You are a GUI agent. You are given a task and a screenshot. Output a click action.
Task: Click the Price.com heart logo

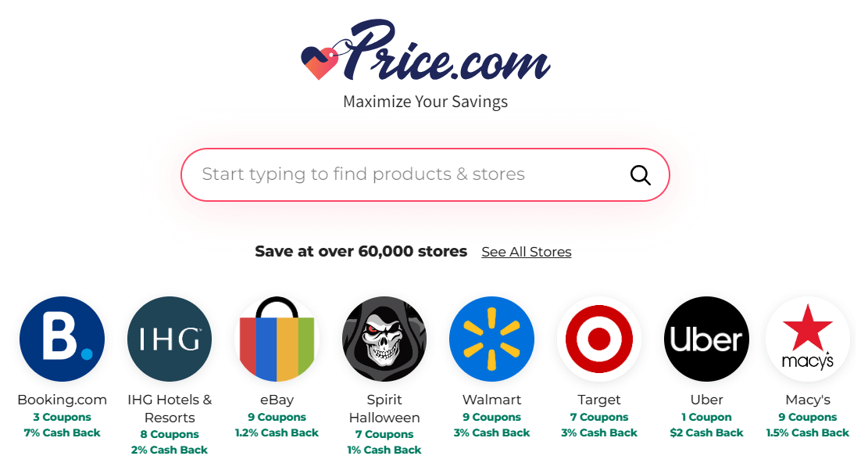[320, 63]
